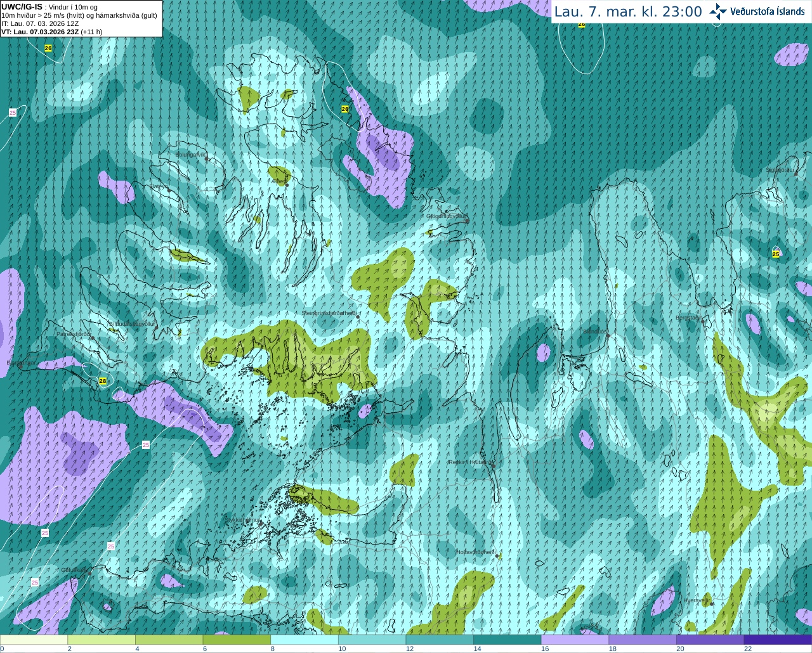Click the legend tick value 8
Screen dimensions: 812x653
tap(273, 649)
